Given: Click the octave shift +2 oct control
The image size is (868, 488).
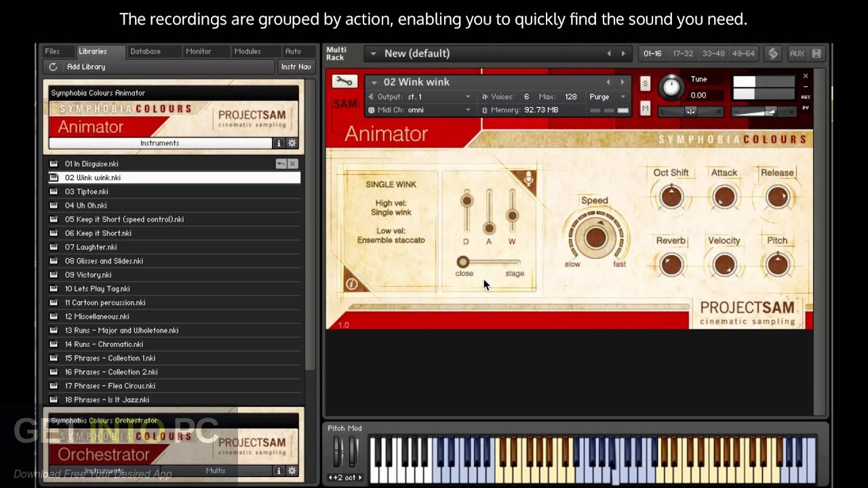Looking at the screenshot, I should pos(346,477).
